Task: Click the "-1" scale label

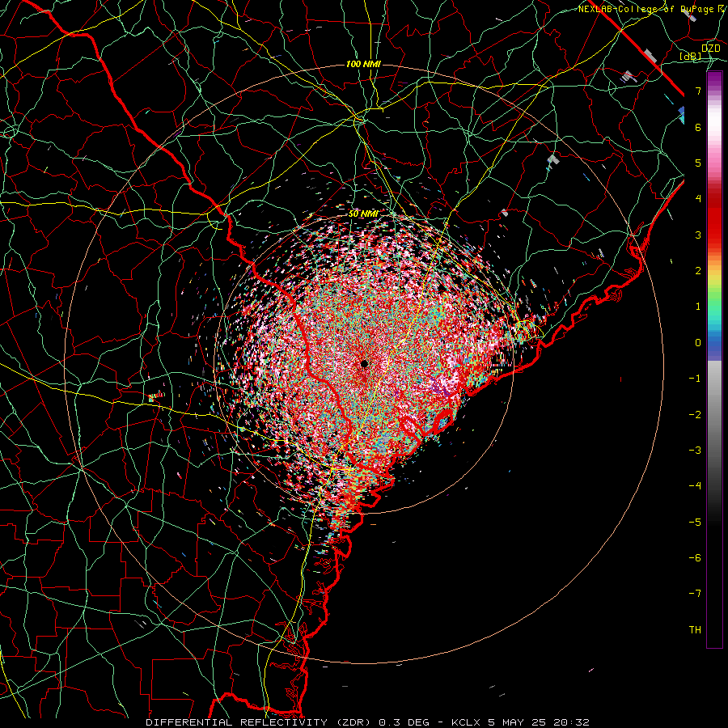Action: pyautogui.click(x=695, y=379)
